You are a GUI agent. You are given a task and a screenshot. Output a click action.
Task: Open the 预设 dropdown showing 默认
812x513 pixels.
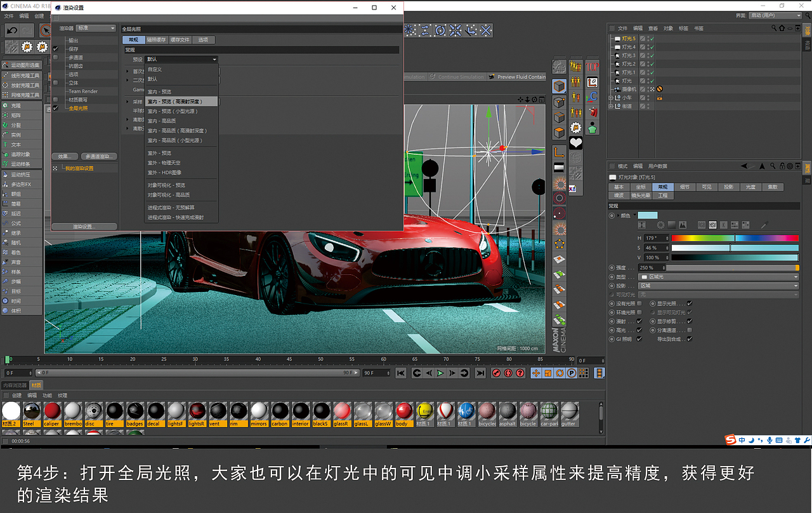pos(181,59)
